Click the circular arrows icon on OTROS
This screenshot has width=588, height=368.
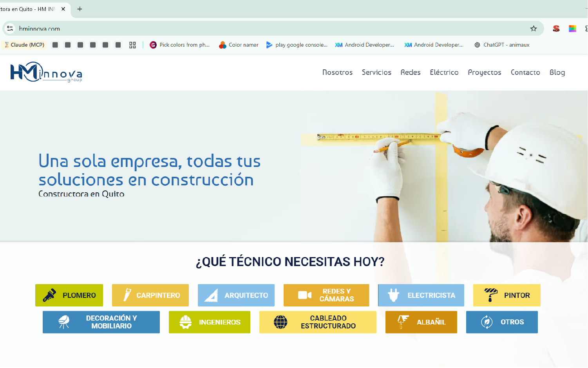pyautogui.click(x=487, y=322)
